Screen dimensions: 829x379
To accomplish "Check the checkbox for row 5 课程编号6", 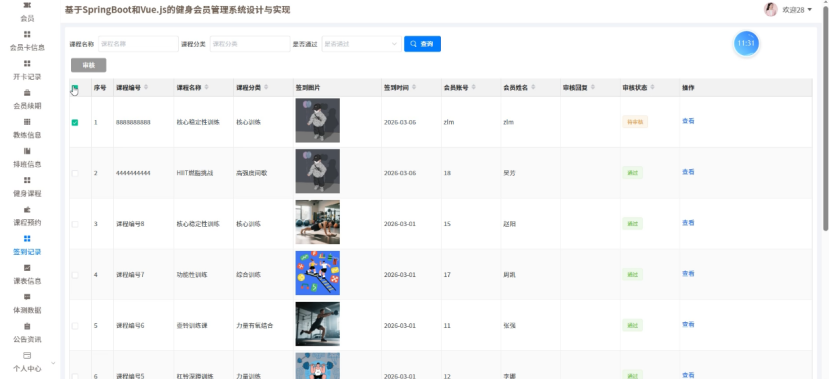I will [x=75, y=326].
